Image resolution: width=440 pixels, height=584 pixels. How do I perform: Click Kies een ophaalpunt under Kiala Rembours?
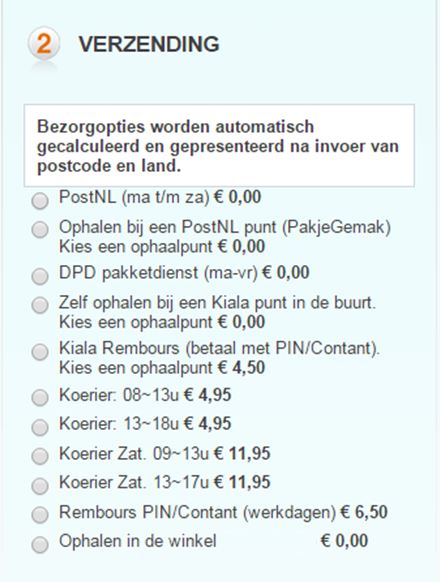[136, 368]
